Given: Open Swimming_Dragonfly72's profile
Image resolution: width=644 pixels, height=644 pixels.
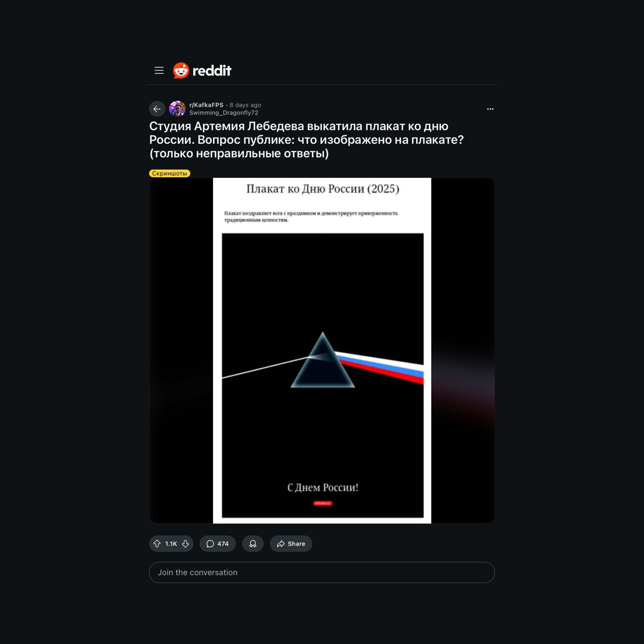Looking at the screenshot, I should click(x=224, y=113).
